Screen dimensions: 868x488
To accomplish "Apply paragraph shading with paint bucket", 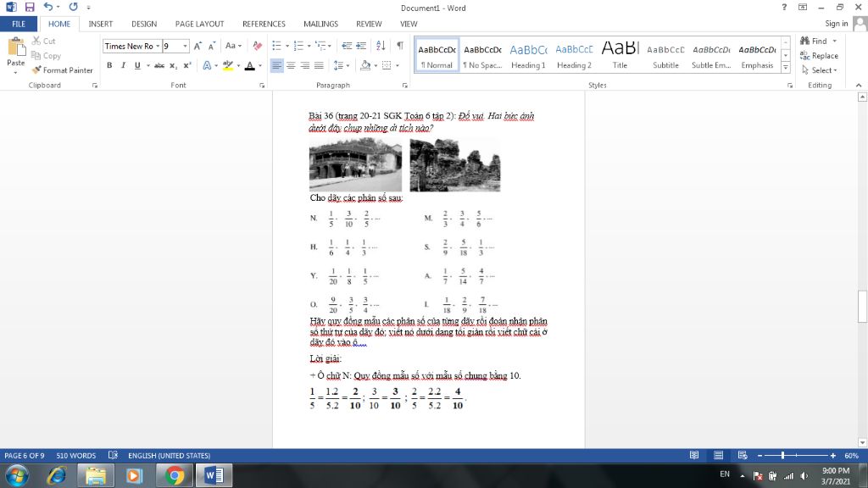I will [365, 65].
